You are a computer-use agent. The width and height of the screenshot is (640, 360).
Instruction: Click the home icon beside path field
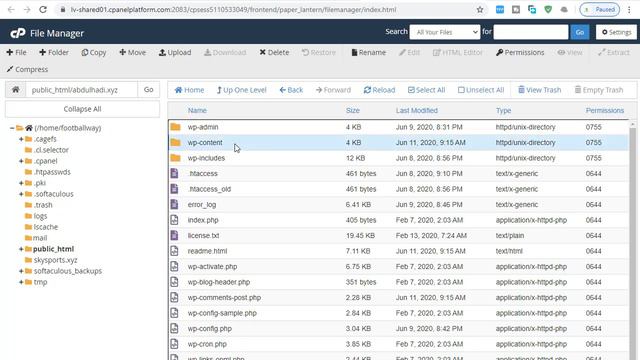pos(16,89)
